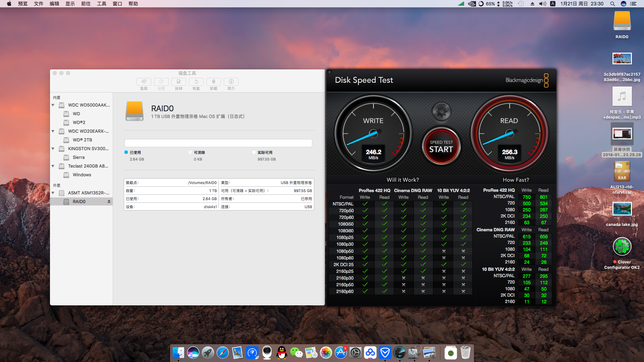Click the First Aid (急救) toolbar icon
Image resolution: width=644 pixels, height=362 pixels.
point(144,82)
